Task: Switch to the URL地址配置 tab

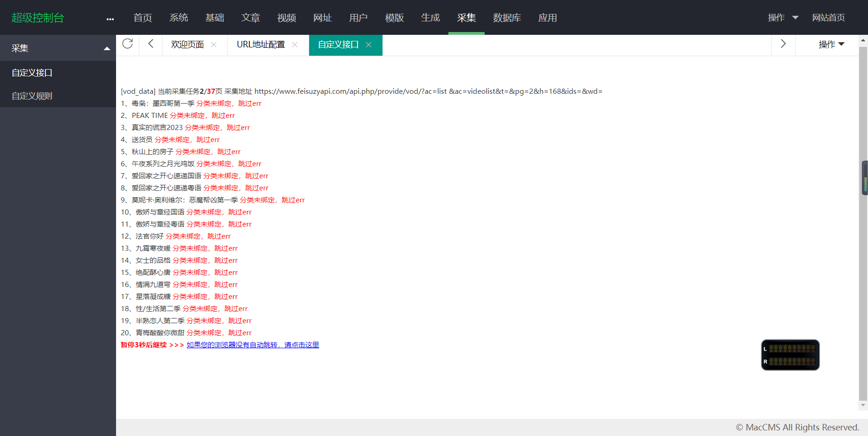Action: click(x=260, y=45)
